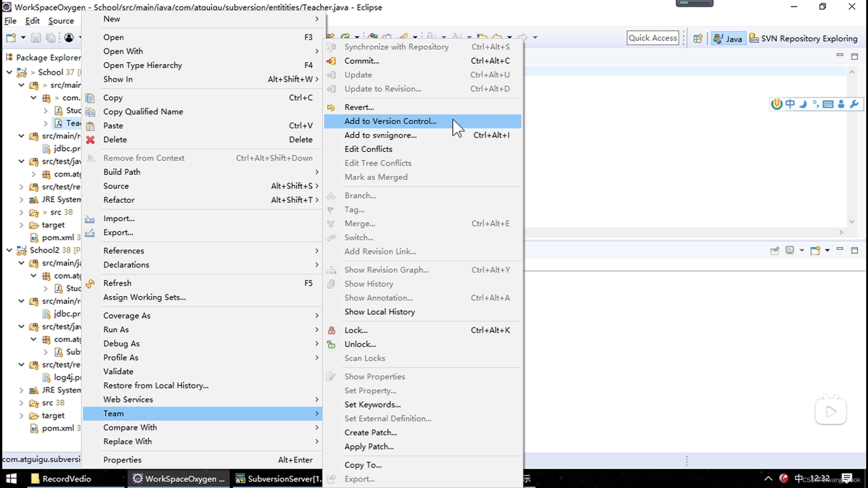Viewport: 868px width, 488px height.
Task: Click the input method wrench settings icon
Action: [854, 104]
